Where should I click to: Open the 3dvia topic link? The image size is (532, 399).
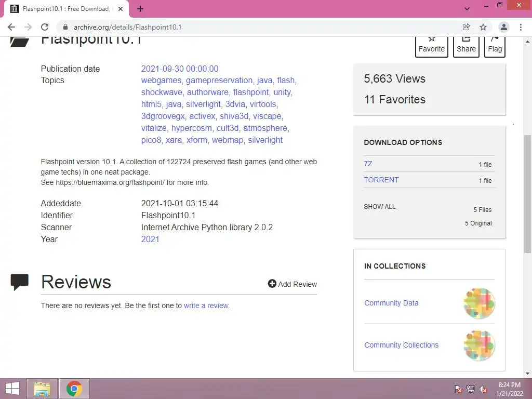point(235,104)
